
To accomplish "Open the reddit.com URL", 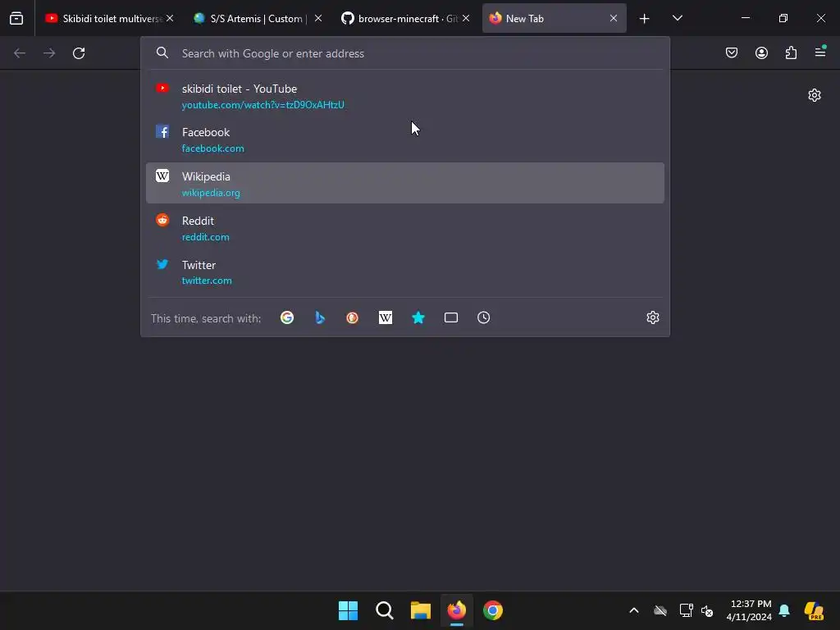I will pyautogui.click(x=205, y=237).
